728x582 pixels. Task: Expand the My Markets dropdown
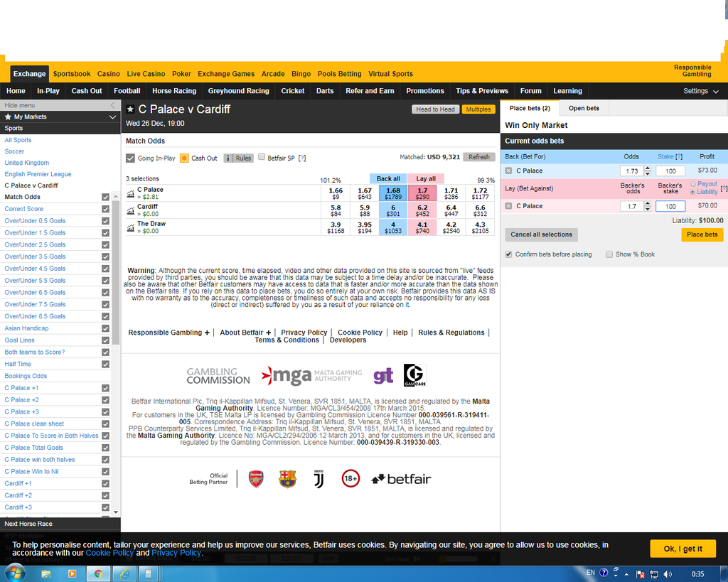(112, 117)
